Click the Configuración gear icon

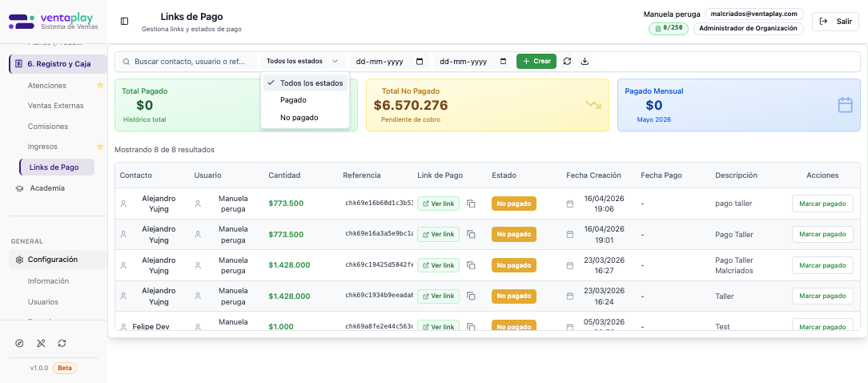click(19, 260)
